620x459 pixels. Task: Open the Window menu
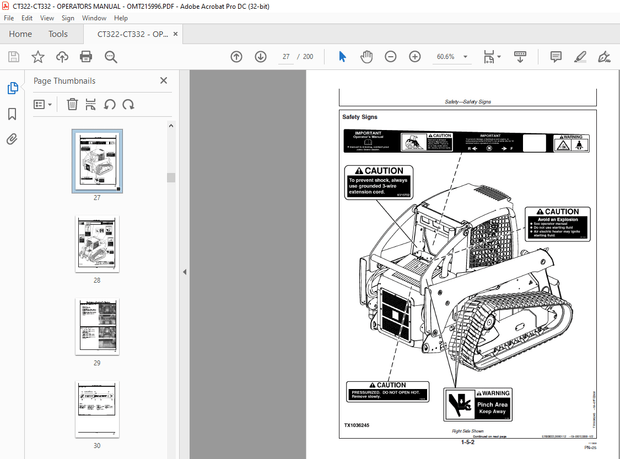click(x=94, y=18)
